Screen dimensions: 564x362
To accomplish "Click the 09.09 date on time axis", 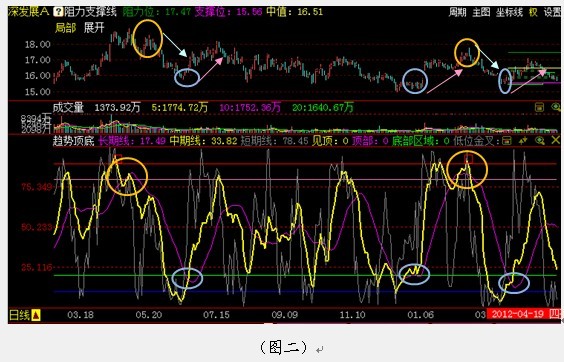I will click(285, 315).
